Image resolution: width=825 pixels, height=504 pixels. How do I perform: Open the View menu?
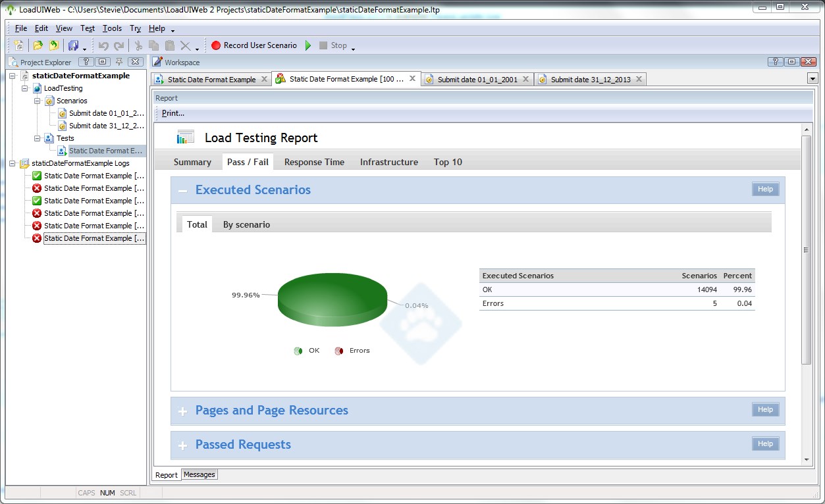point(64,28)
